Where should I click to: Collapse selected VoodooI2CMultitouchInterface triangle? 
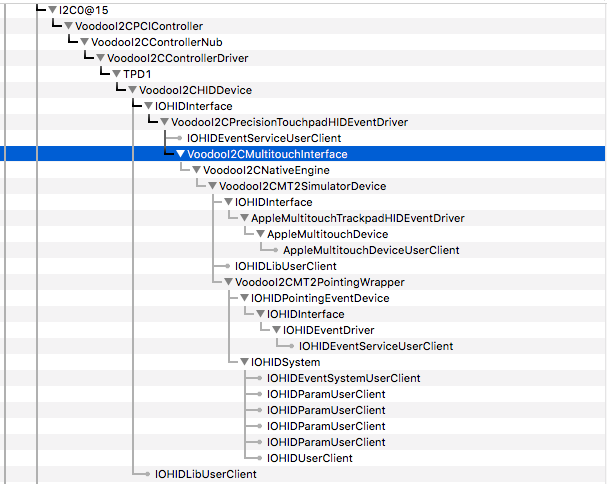pyautogui.click(x=180, y=154)
